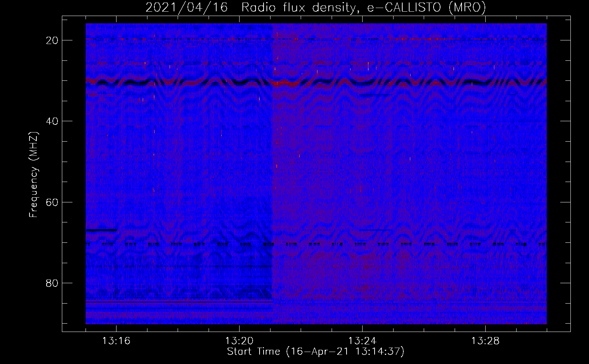Click the 'Frequency (MHZ)' axis label
The image size is (589, 364).
pos(33,175)
